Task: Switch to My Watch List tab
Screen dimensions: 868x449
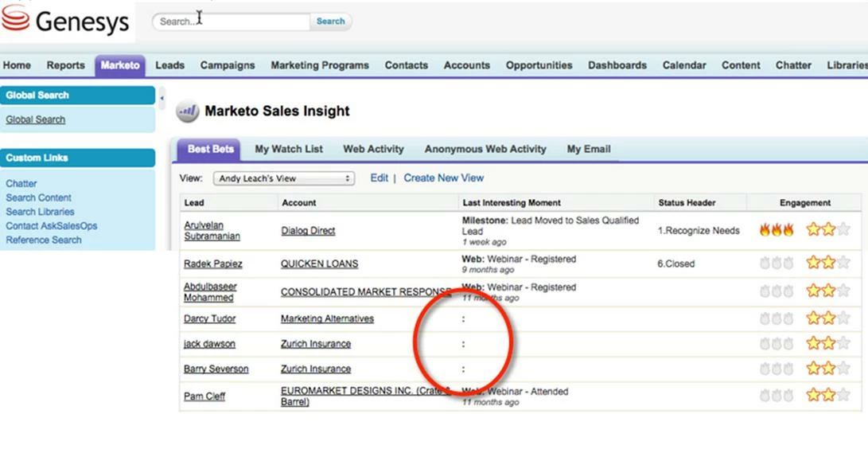Action: coord(289,150)
